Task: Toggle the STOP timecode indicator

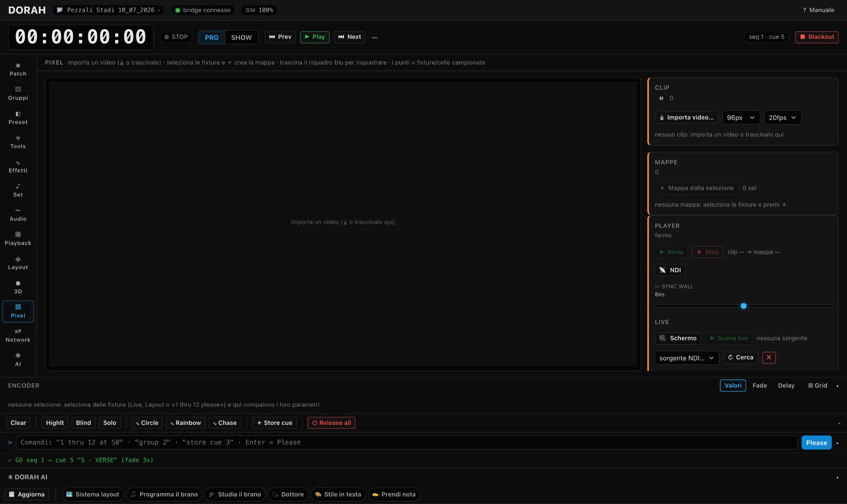Action: (176, 37)
